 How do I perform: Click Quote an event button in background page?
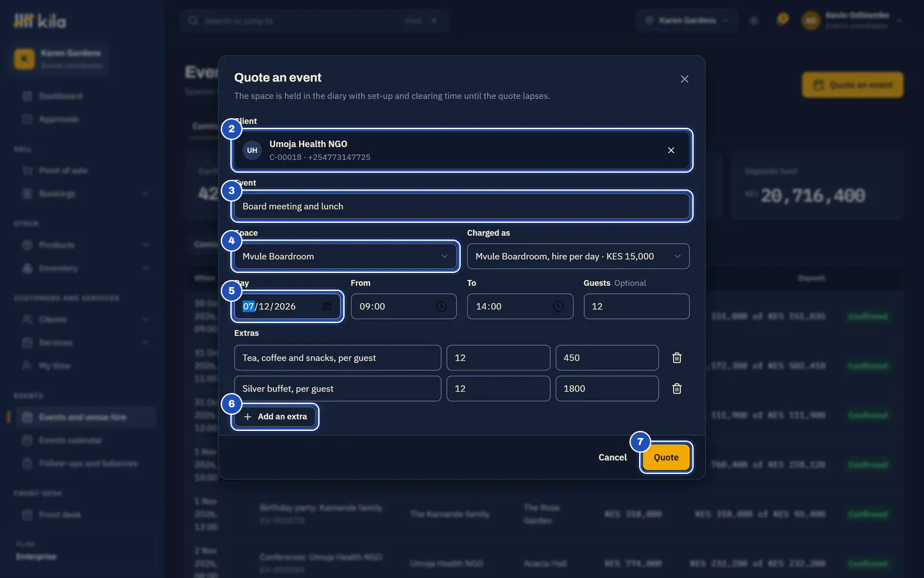[x=853, y=85]
